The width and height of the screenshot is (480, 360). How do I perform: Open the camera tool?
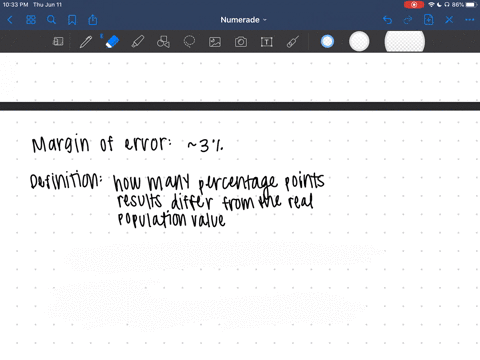(241, 42)
